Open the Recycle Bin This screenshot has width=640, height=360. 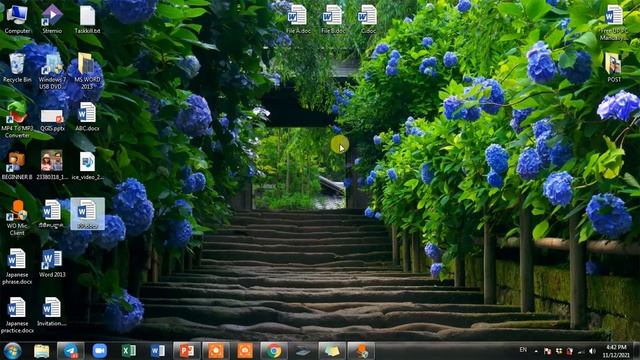(17, 67)
